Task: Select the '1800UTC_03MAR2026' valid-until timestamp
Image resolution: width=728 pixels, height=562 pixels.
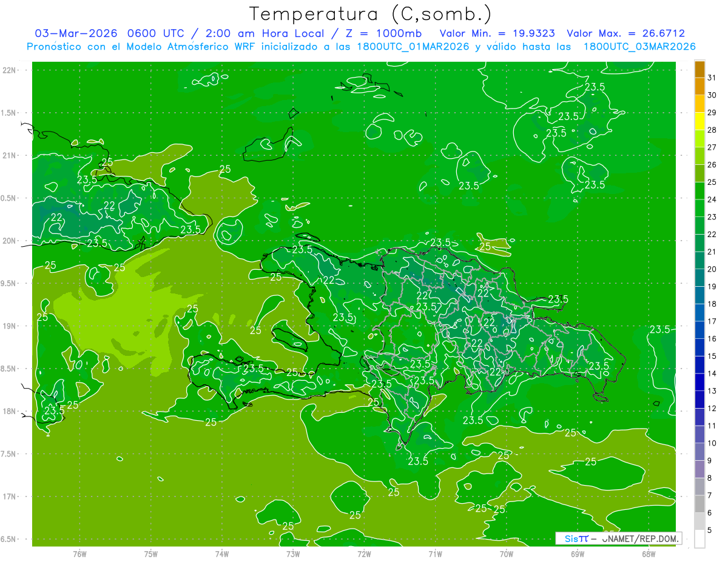Action: (x=639, y=47)
